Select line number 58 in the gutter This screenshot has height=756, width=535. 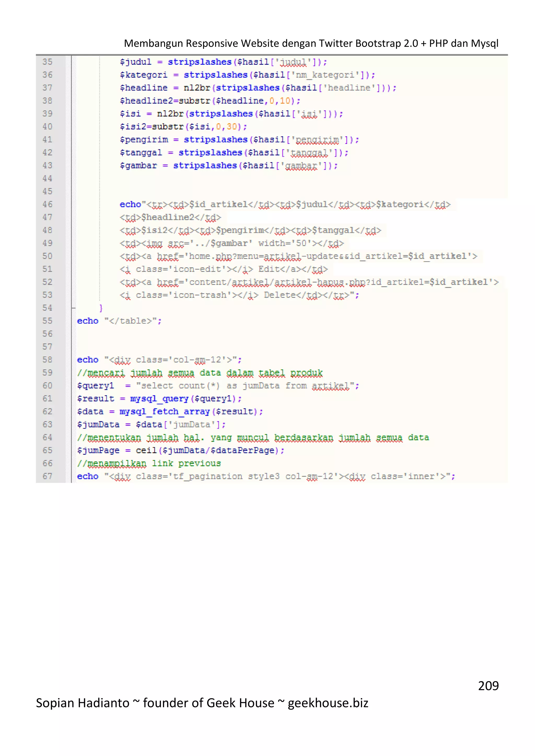point(48,360)
